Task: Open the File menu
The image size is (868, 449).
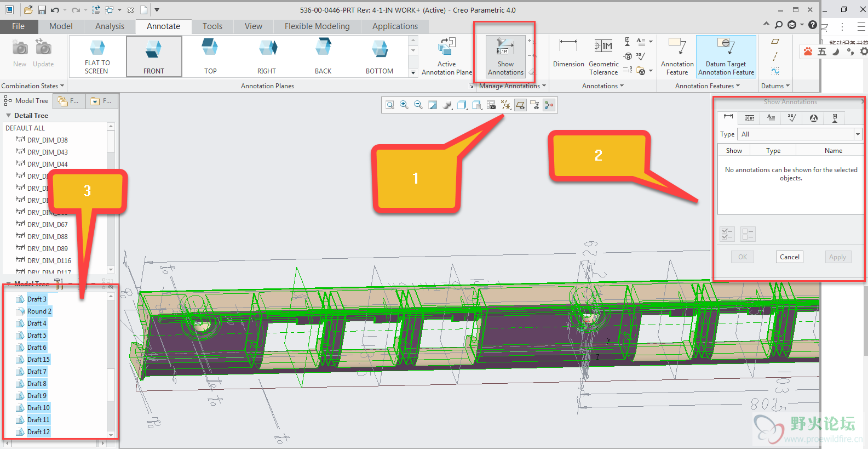Action: point(19,26)
